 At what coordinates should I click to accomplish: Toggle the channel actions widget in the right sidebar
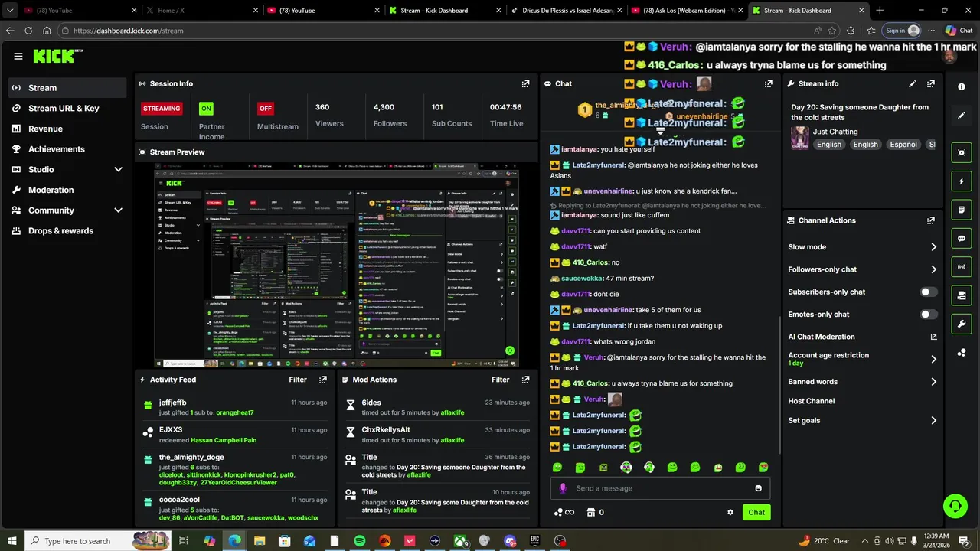point(962,295)
